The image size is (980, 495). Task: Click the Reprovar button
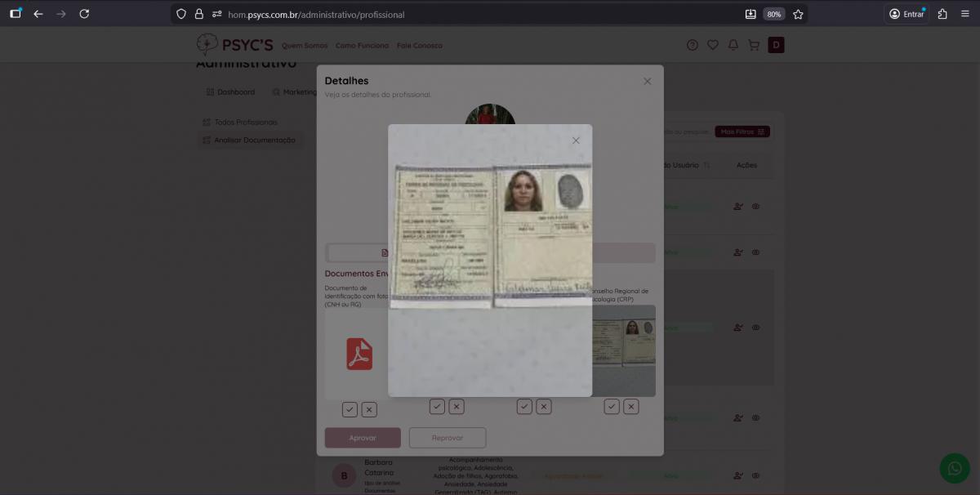(x=448, y=438)
